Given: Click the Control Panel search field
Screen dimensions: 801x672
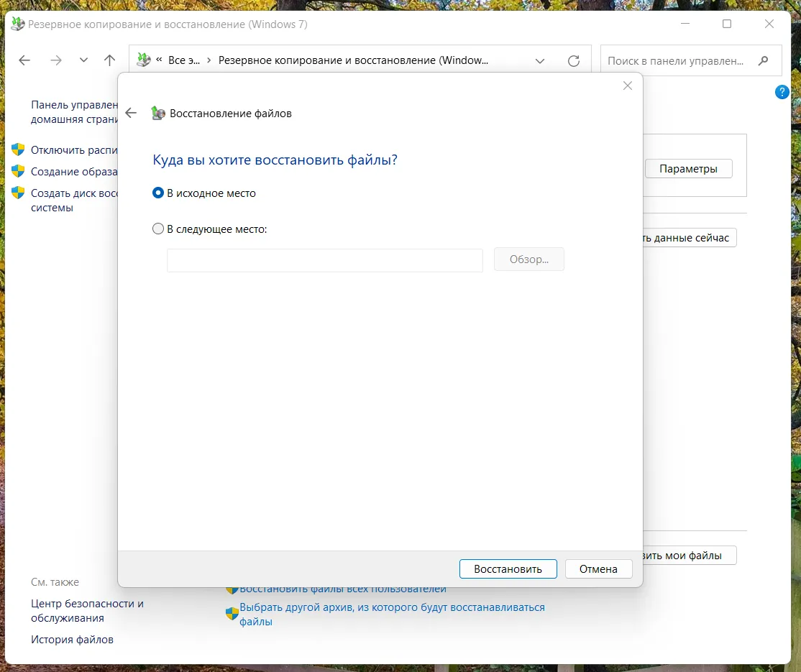Looking at the screenshot, I should coord(676,61).
